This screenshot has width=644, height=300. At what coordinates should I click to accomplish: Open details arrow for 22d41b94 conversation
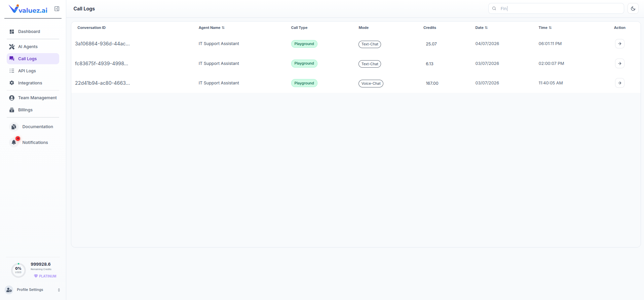(x=619, y=83)
